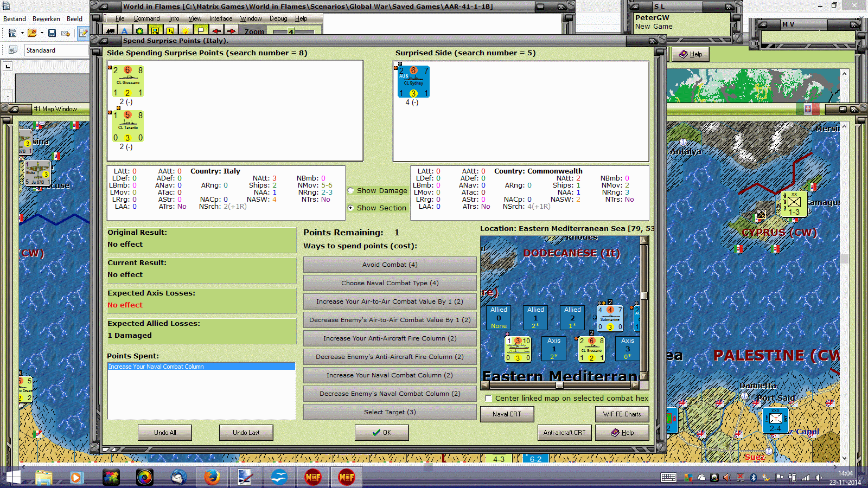This screenshot has height=488, width=868.
Task: Click Choose Naval Combat Type (4)
Action: (x=390, y=283)
